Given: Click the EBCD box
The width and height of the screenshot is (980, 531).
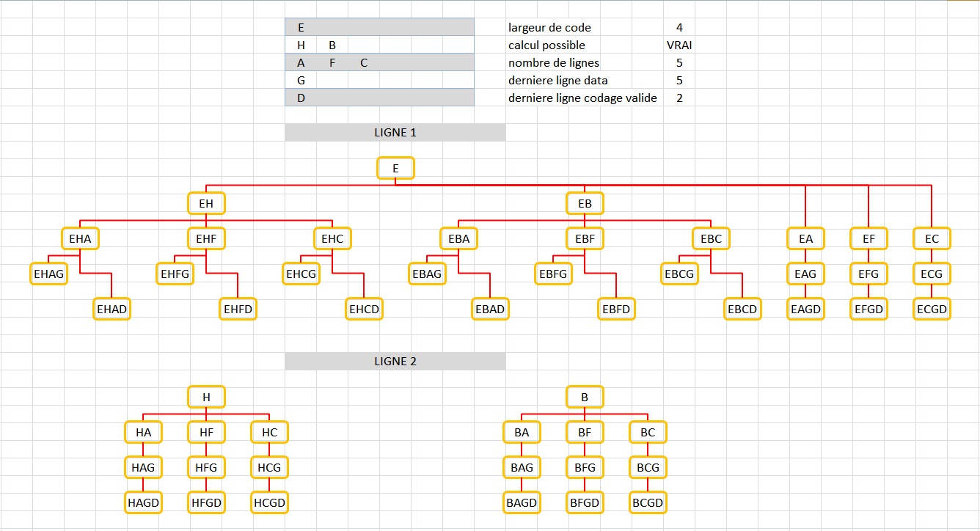Looking at the screenshot, I should pyautogui.click(x=742, y=309).
